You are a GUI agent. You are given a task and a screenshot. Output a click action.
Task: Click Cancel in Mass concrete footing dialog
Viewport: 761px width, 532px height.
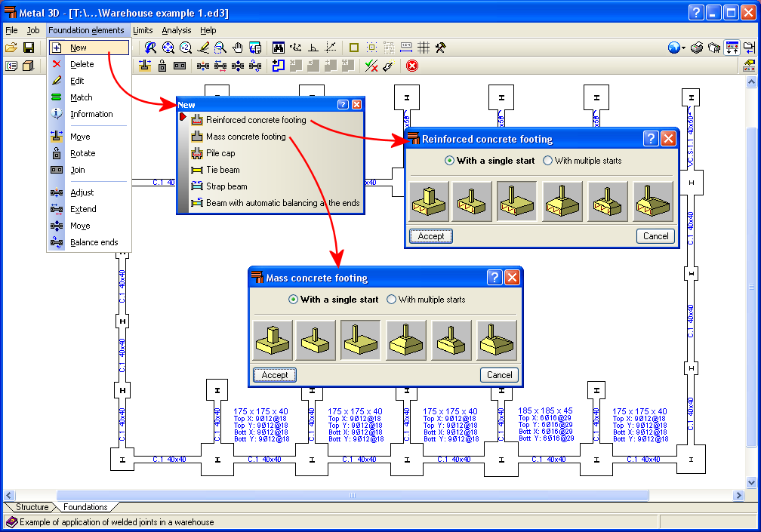point(500,375)
